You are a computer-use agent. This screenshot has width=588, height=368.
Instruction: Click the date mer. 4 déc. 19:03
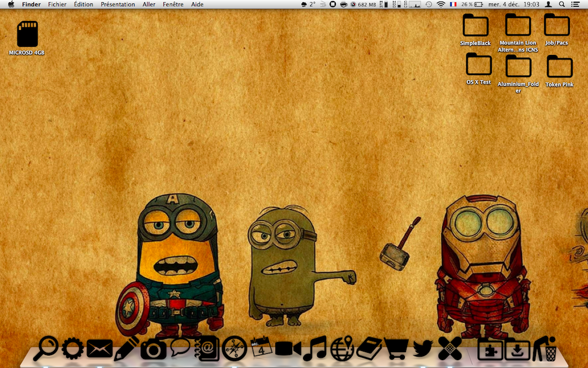click(x=514, y=4)
